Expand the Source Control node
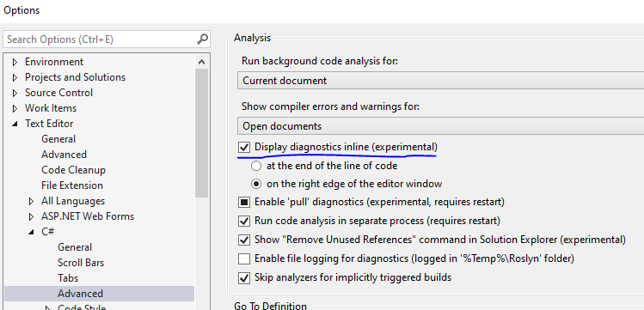The image size is (644, 310). click(x=15, y=93)
